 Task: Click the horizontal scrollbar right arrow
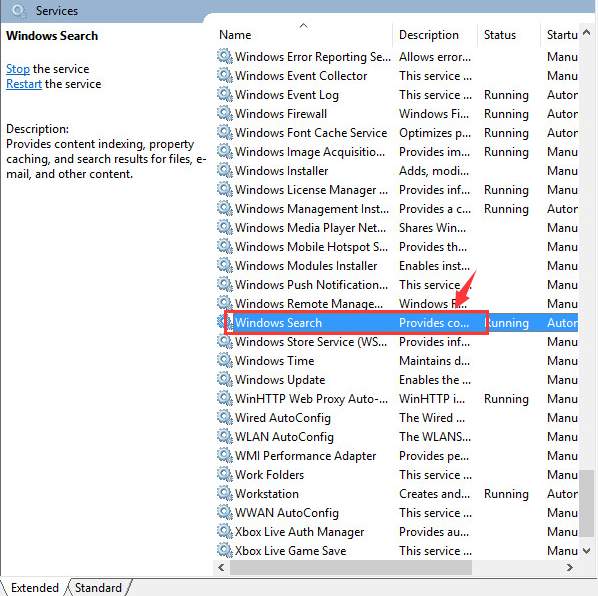569,567
